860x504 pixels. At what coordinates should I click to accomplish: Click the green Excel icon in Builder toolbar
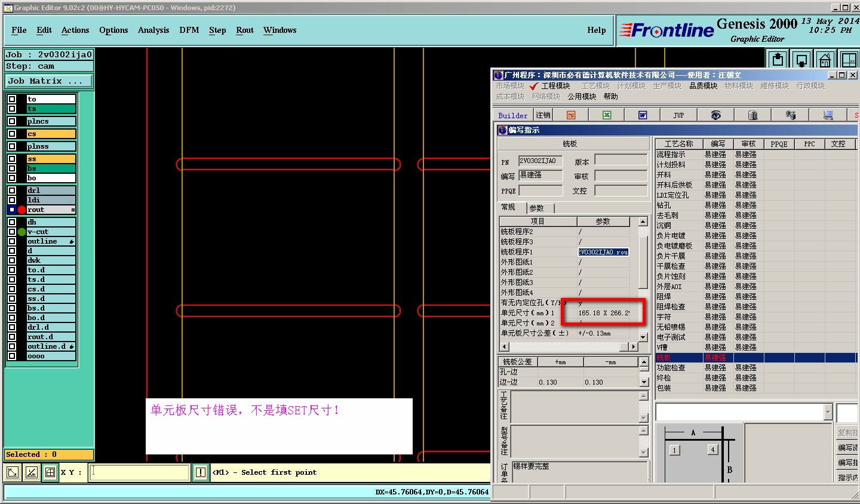(607, 115)
